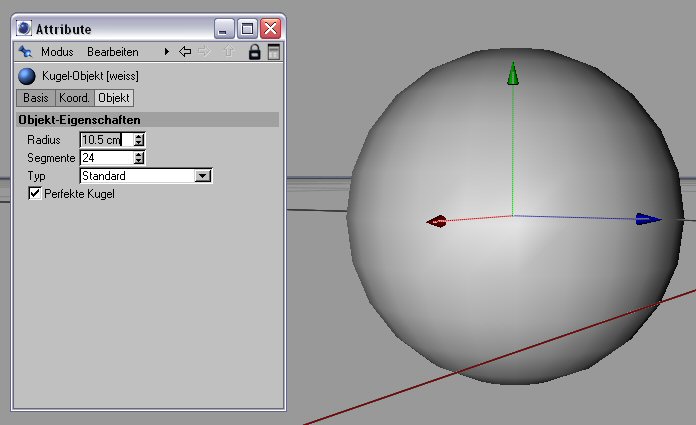The height and width of the screenshot is (425, 696).
Task: Switch to the Koord. tab
Action: coord(74,98)
